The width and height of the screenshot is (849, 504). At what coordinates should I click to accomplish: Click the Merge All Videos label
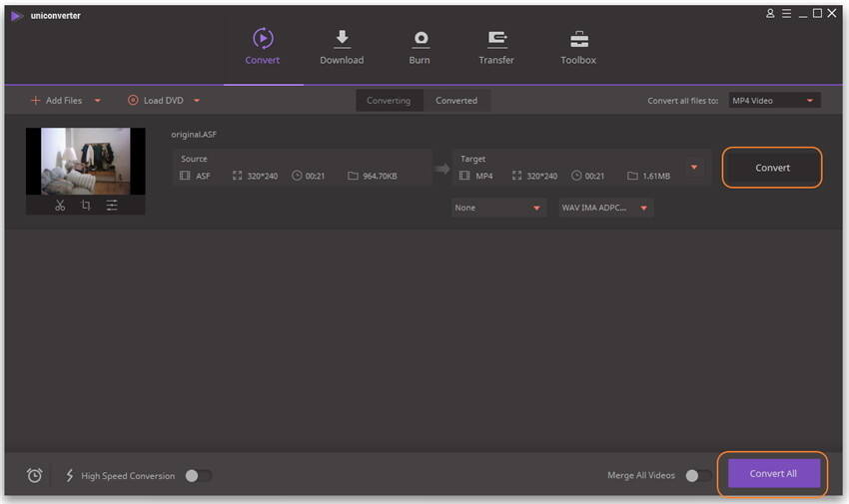(x=641, y=475)
